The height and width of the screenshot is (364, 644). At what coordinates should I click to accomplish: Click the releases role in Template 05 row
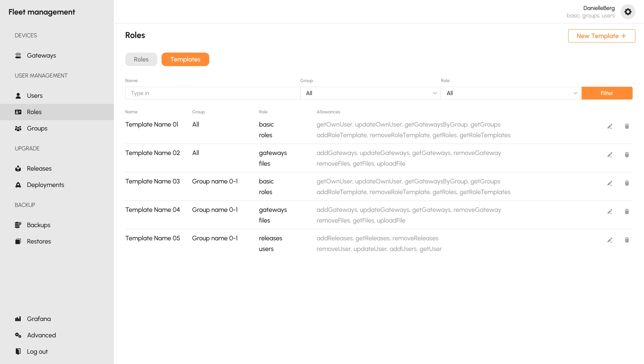270,238
